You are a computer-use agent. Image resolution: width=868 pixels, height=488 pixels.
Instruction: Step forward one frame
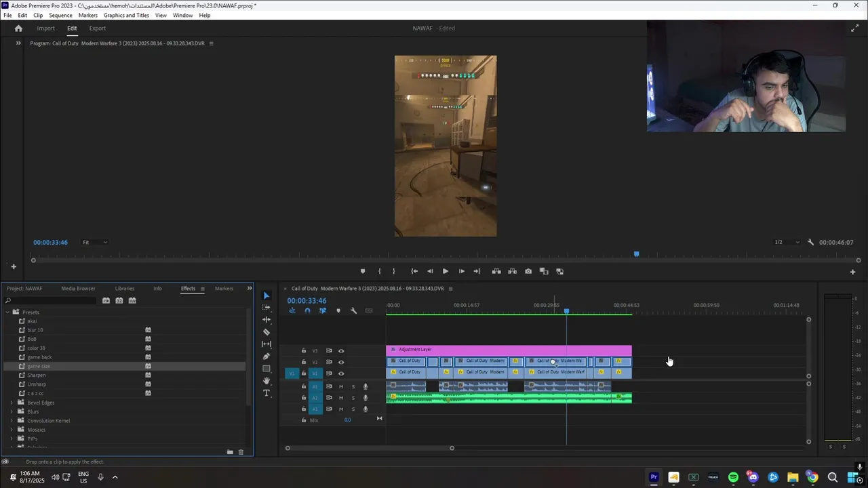(x=462, y=271)
